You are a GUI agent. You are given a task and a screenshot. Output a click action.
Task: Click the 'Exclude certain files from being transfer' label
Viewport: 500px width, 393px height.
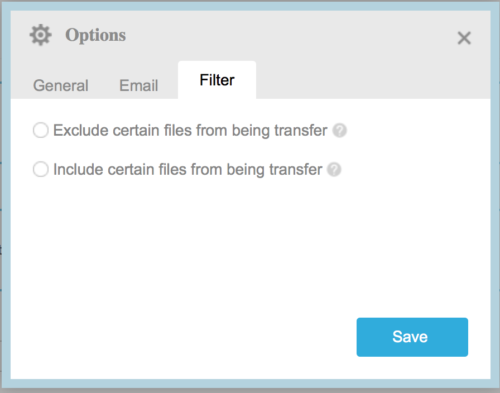(x=190, y=130)
